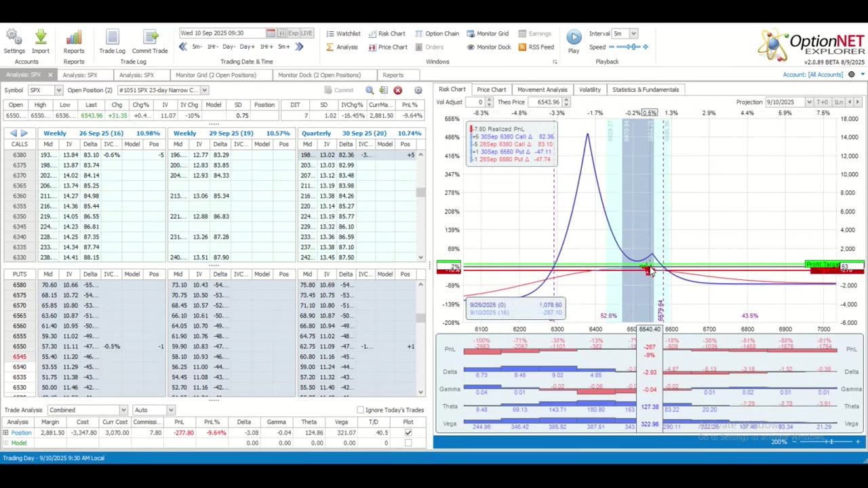The width and height of the screenshot is (868, 488).
Task: Click the Import accounts icon
Action: point(41,41)
